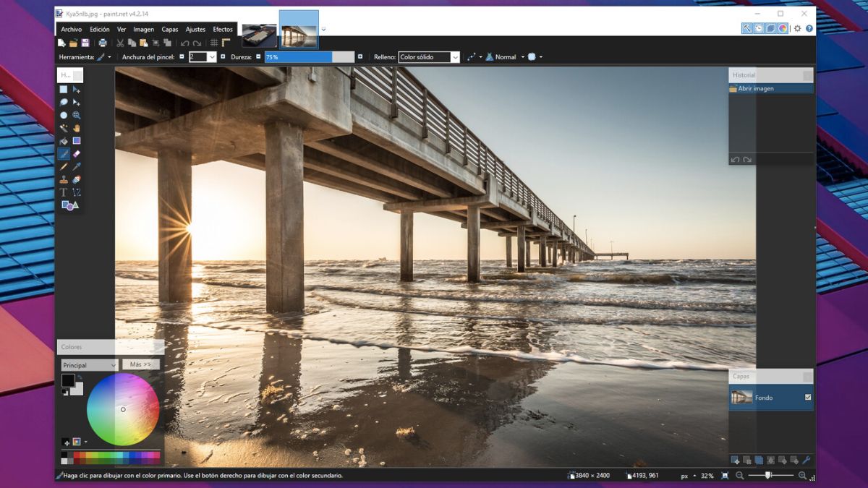
Task: Open the Efectos menu
Action: pyautogui.click(x=223, y=30)
